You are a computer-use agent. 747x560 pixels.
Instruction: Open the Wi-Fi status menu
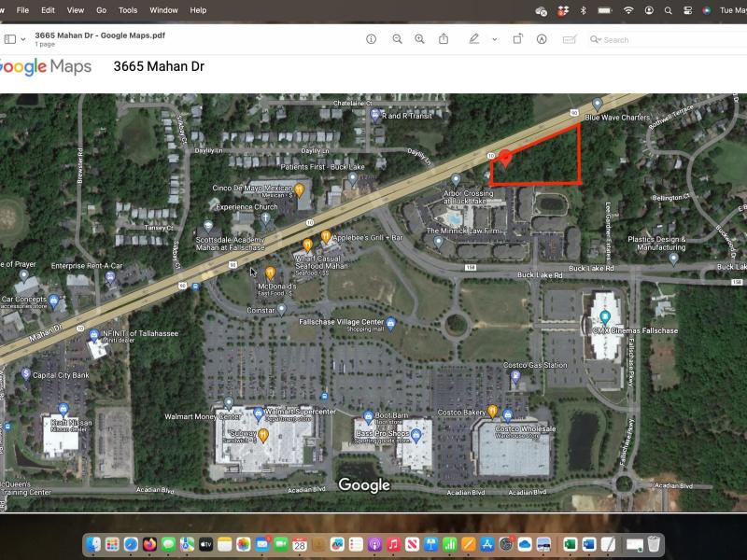pyautogui.click(x=628, y=10)
